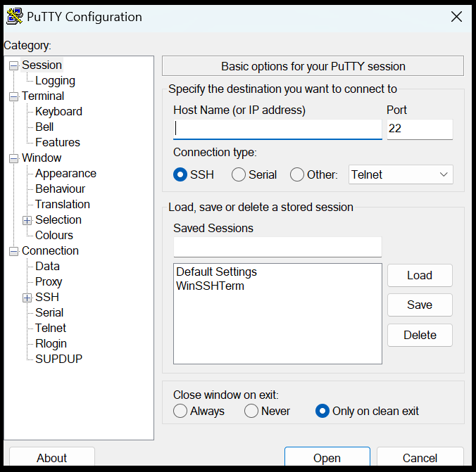This screenshot has width=476, height=472.
Task: Click the Saved Sessions name field
Action: [277, 247]
